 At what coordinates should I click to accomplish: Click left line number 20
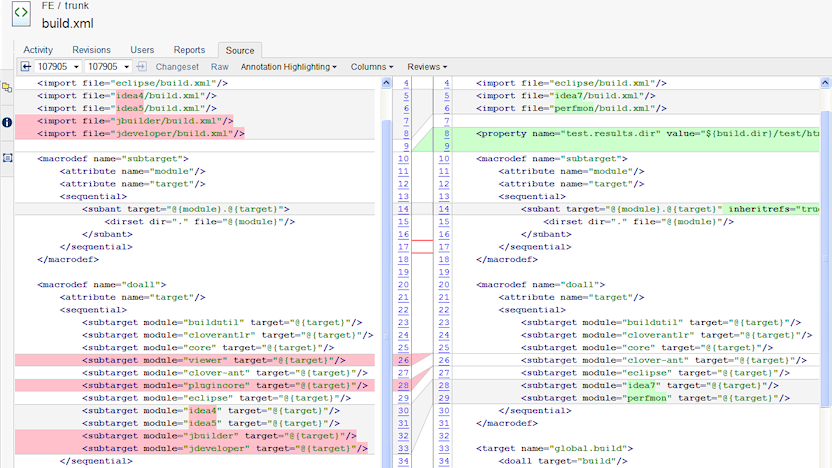click(x=403, y=285)
